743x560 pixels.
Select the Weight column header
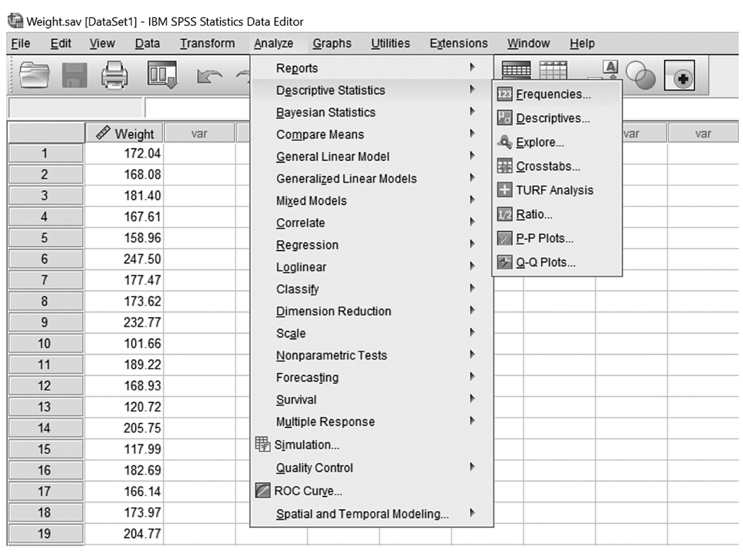point(124,134)
